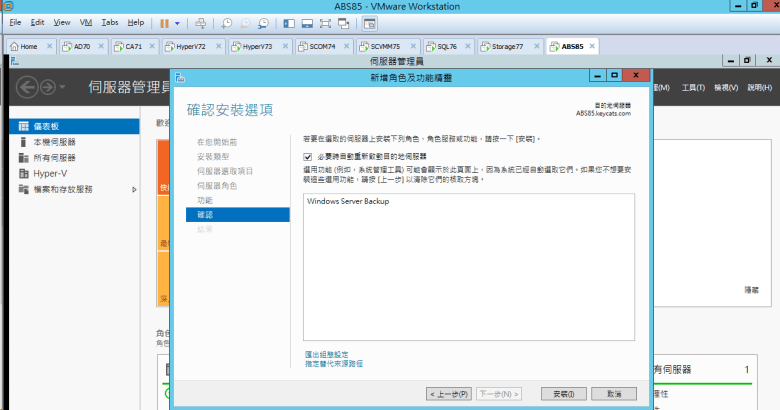The image size is (780, 410).
Task: Click the VMware pause/suspend VM icon
Action: coord(163,21)
